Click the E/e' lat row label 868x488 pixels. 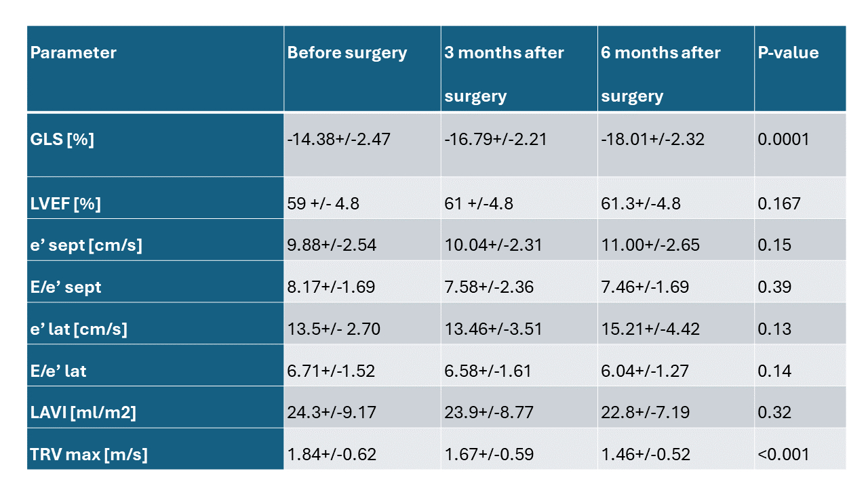tap(58, 371)
